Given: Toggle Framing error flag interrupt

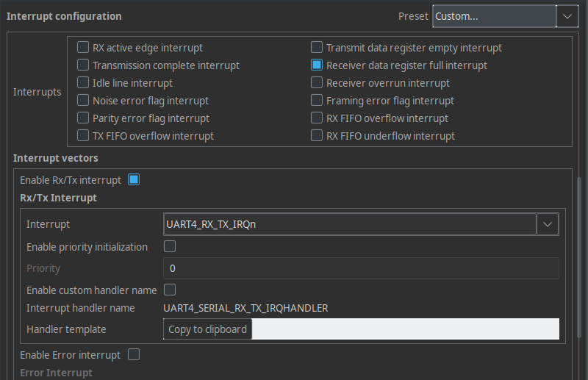Looking at the screenshot, I should pos(317,101).
